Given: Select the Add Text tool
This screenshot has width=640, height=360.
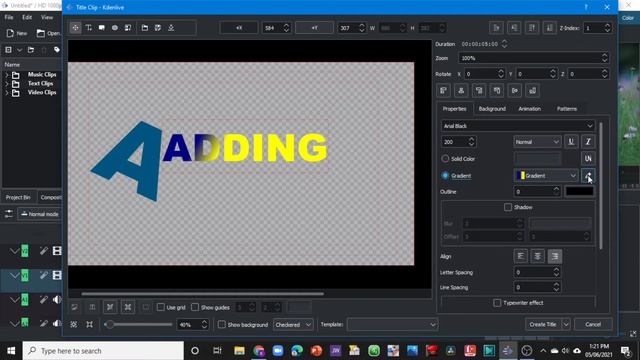Looking at the screenshot, I should [89, 28].
